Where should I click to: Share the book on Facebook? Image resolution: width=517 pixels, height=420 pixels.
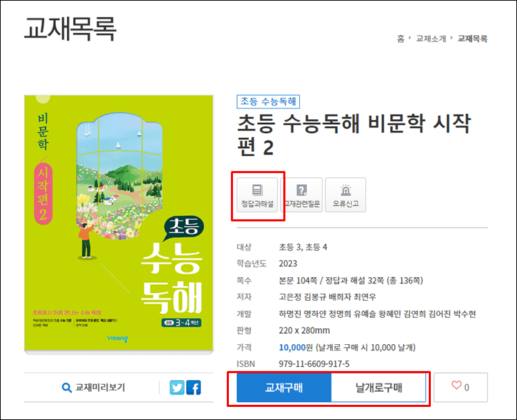(194, 388)
